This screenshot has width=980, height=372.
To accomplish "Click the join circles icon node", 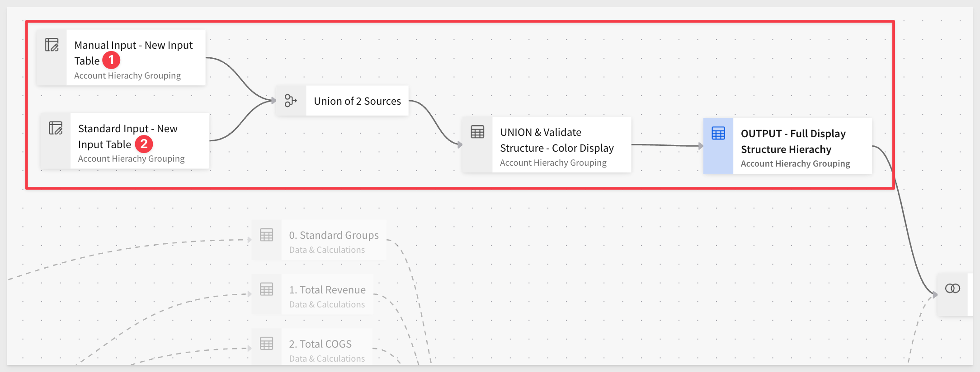I will (x=952, y=288).
